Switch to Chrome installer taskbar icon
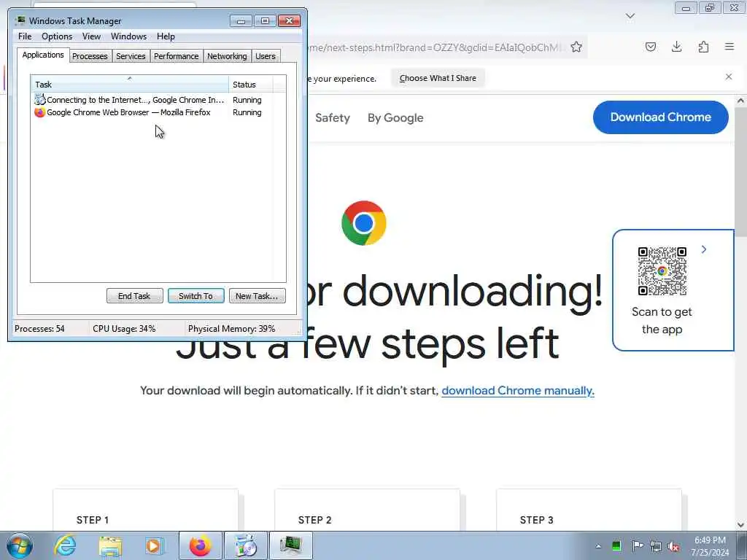 coord(245,545)
